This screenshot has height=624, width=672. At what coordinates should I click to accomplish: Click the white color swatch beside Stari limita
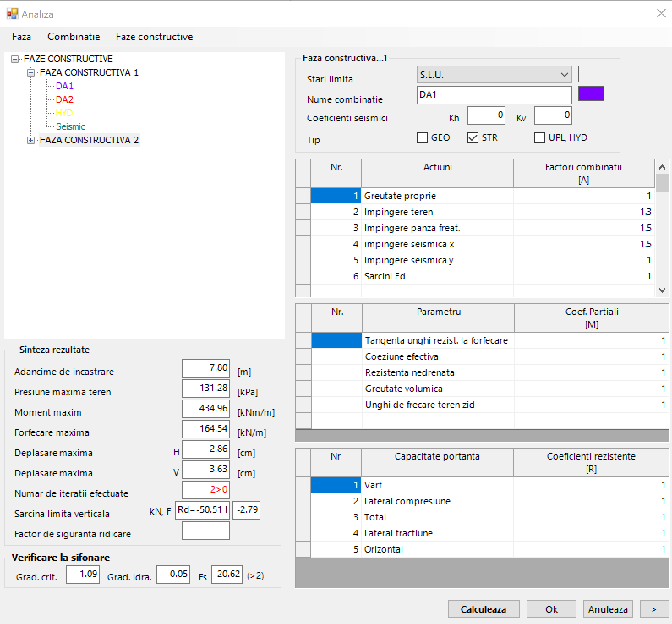[591, 74]
